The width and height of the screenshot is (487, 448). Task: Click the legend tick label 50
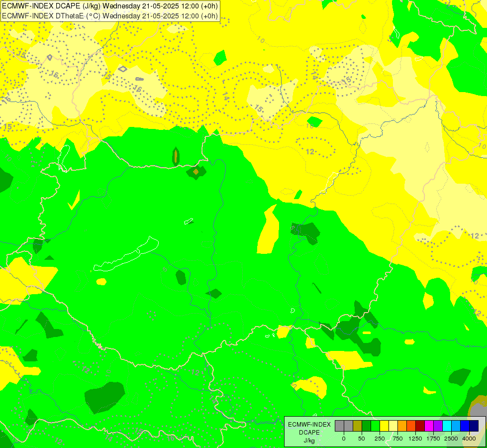362,439
